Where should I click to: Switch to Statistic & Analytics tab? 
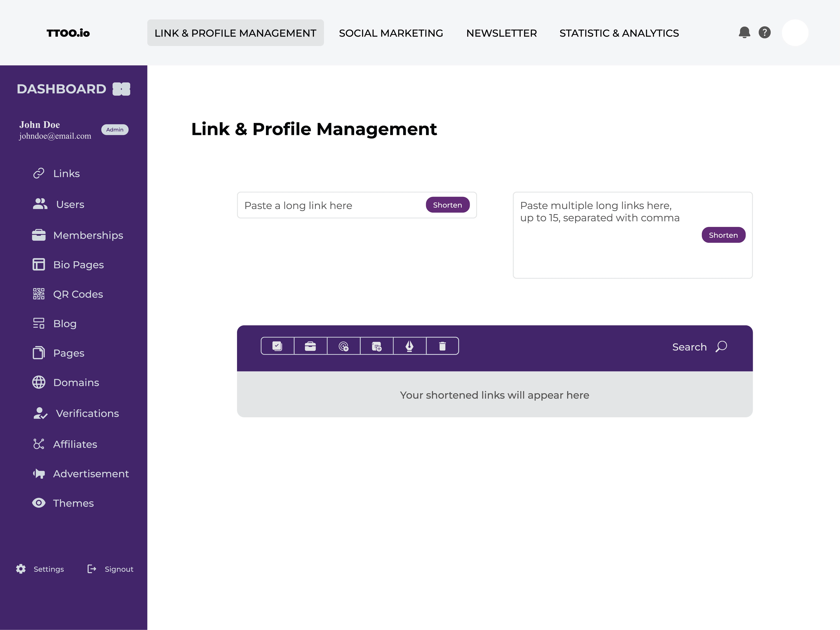click(x=619, y=33)
